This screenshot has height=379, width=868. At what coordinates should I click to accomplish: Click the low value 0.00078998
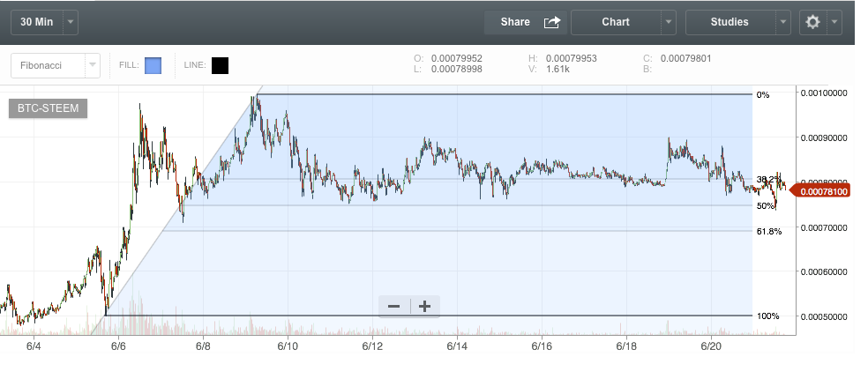[x=457, y=69]
